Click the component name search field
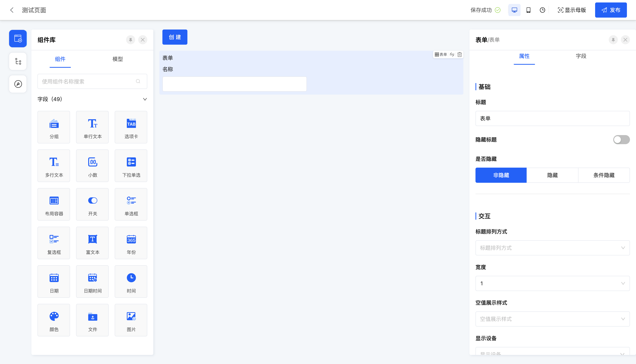 coord(87,82)
